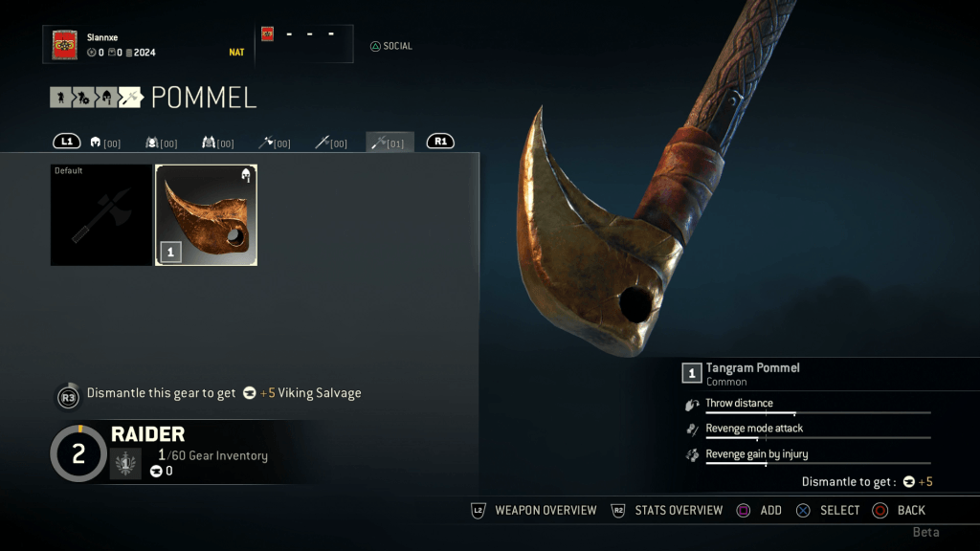This screenshot has width=980, height=551.
Task: Click the Back circle button
Action: (x=880, y=511)
